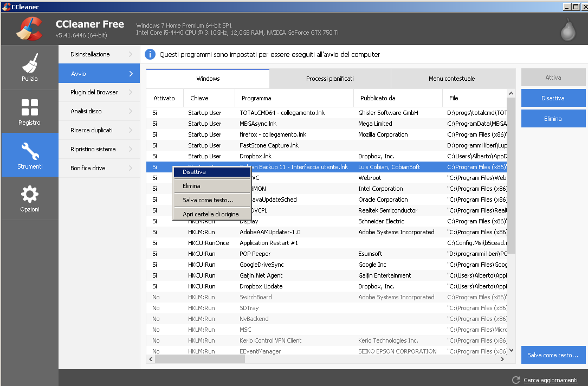Click the Attiva button
The image size is (588, 386).
553,78
